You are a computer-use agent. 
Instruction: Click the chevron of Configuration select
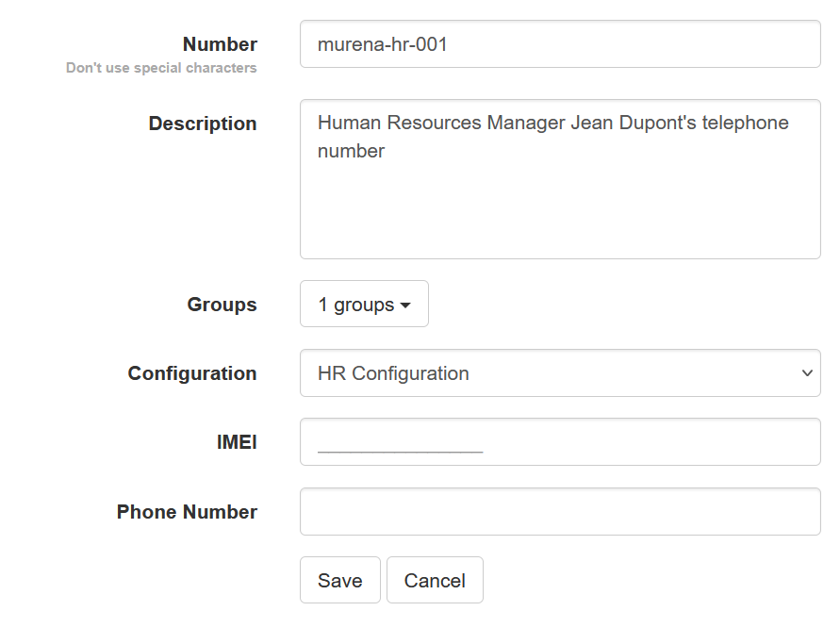(x=806, y=373)
